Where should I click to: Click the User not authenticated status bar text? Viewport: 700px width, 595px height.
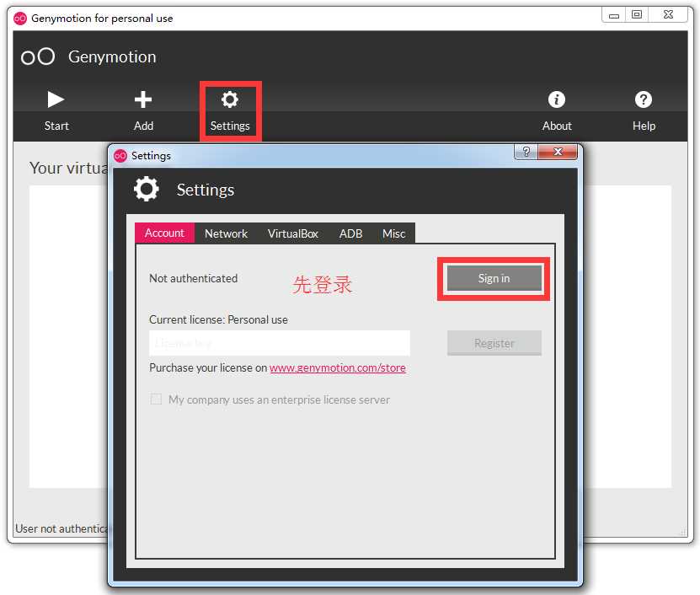pyautogui.click(x=61, y=528)
